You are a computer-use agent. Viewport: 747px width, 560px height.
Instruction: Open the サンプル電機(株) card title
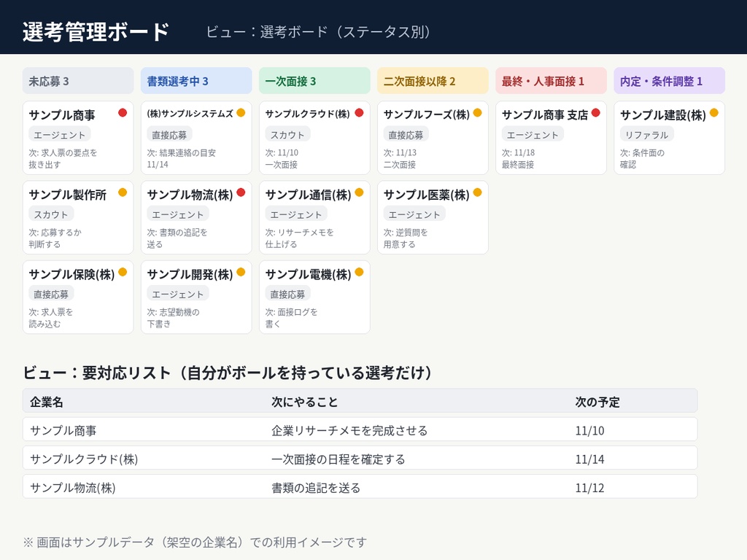coord(309,274)
